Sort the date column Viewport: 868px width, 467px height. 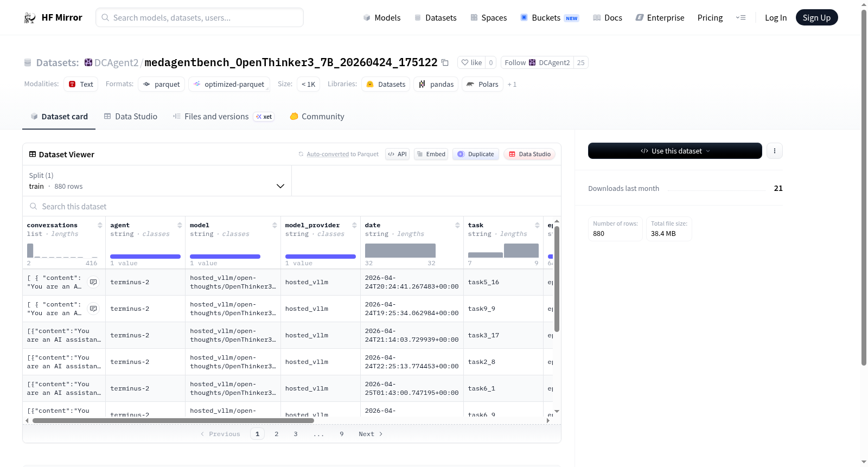click(x=457, y=225)
